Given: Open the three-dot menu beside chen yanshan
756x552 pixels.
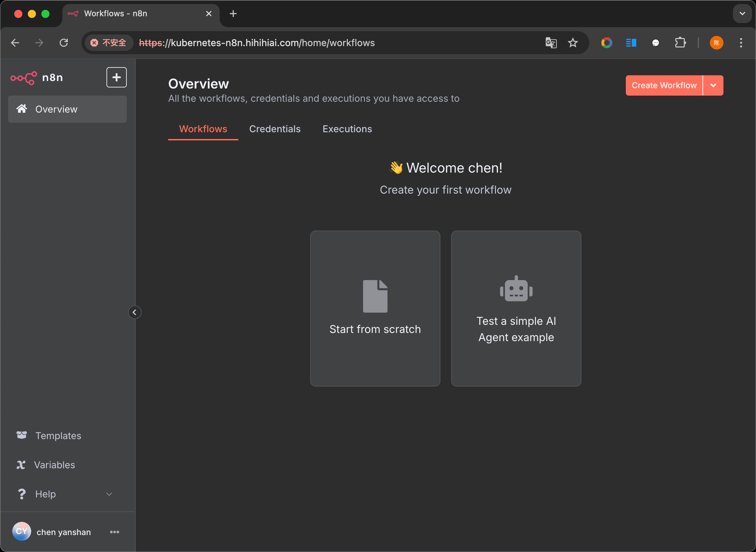Looking at the screenshot, I should pyautogui.click(x=115, y=532).
